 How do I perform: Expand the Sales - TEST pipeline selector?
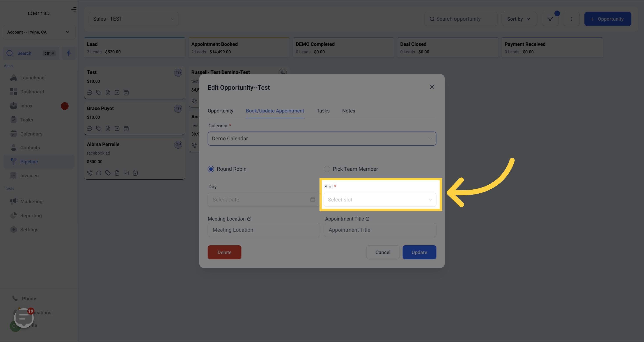click(133, 19)
